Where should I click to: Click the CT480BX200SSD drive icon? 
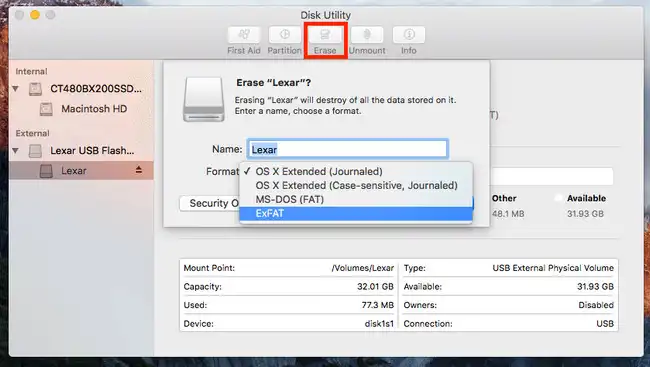click(x=36, y=89)
